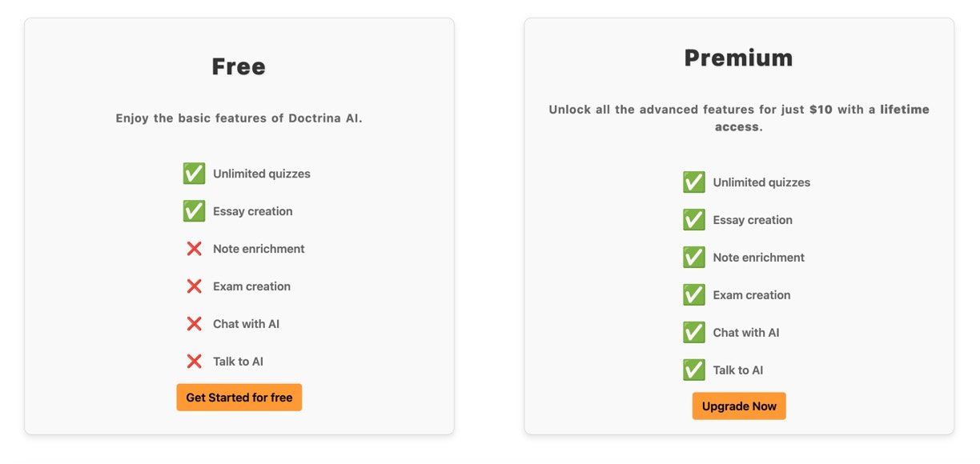
Task: Click red cross beside Free Note enrichment
Action: (194, 249)
